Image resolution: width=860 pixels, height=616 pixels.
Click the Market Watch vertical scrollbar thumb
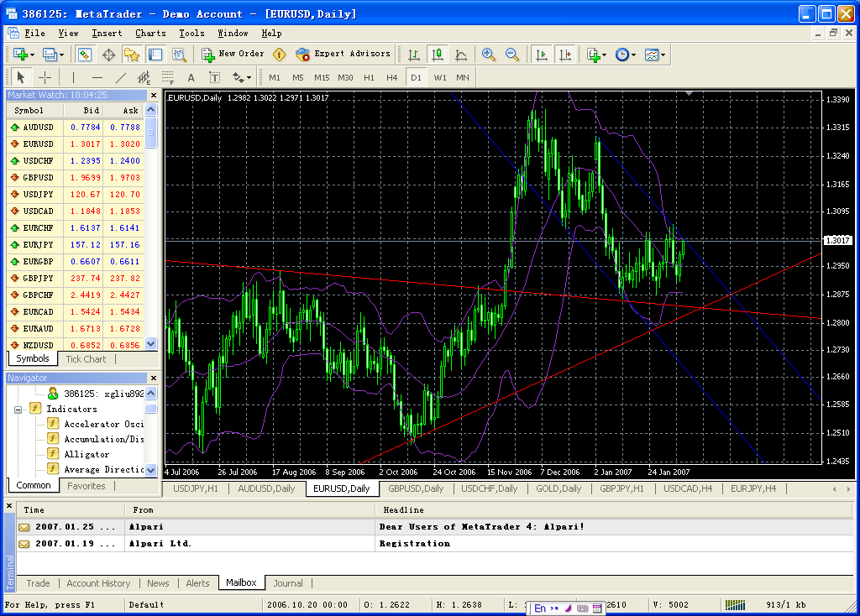click(x=151, y=132)
